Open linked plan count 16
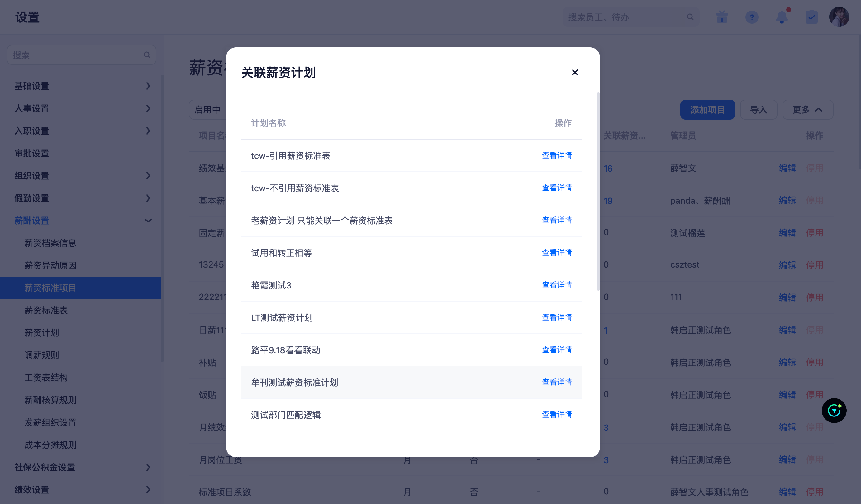Image resolution: width=861 pixels, height=504 pixels. point(608,169)
